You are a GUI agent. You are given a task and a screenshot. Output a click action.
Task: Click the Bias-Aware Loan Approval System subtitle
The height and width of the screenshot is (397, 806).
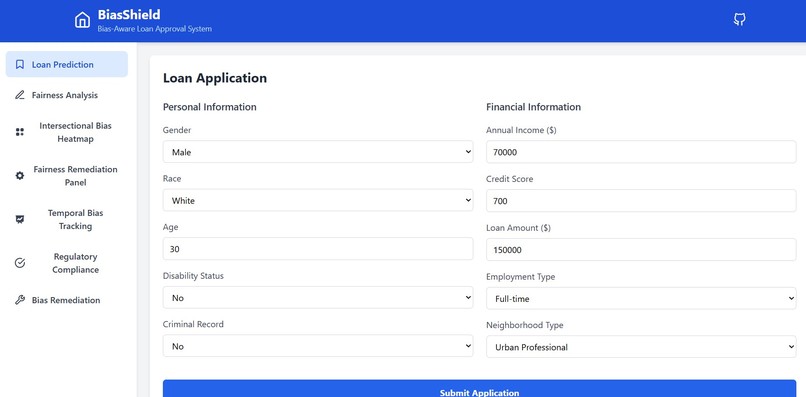pyautogui.click(x=154, y=29)
